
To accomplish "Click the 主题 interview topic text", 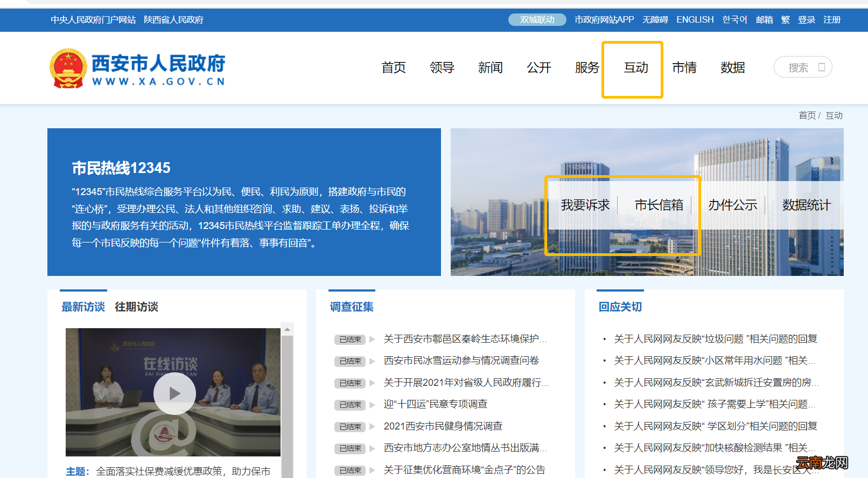I will pyautogui.click(x=169, y=472).
